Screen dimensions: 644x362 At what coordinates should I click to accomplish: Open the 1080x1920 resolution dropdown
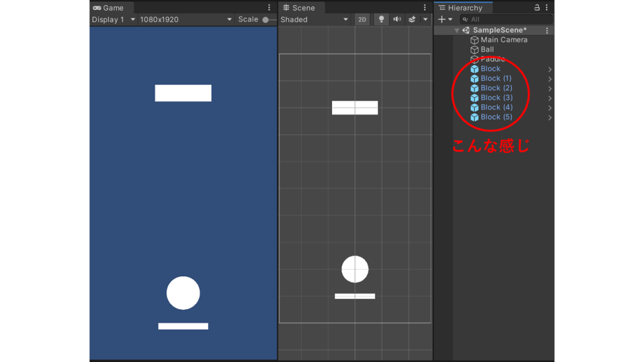pyautogui.click(x=186, y=19)
